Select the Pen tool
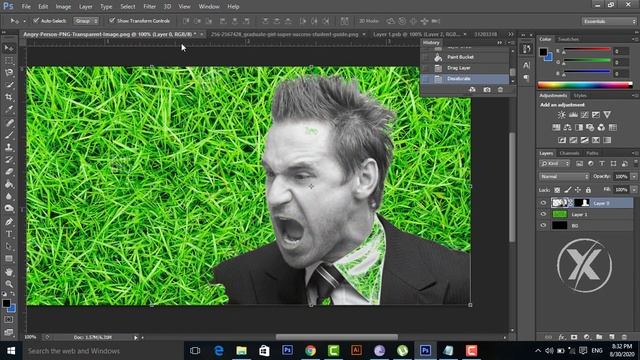 [x=9, y=222]
